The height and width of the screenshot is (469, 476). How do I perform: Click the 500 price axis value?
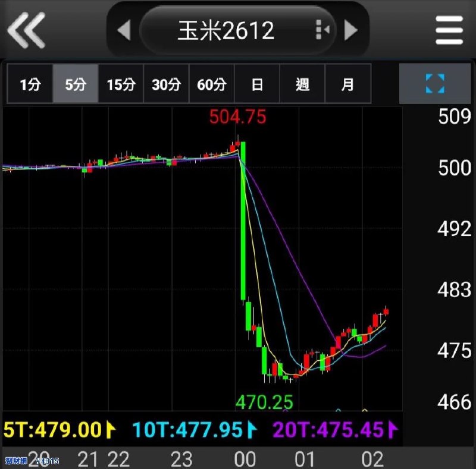pos(454,168)
